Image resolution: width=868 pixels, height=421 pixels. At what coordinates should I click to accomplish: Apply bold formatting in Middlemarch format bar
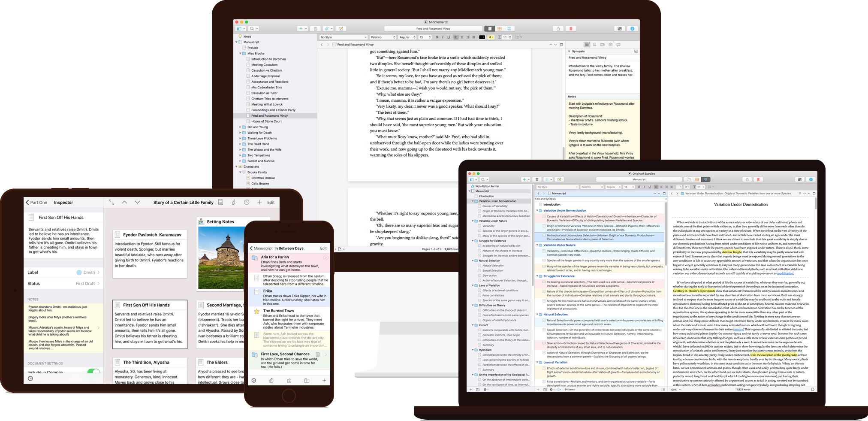437,37
